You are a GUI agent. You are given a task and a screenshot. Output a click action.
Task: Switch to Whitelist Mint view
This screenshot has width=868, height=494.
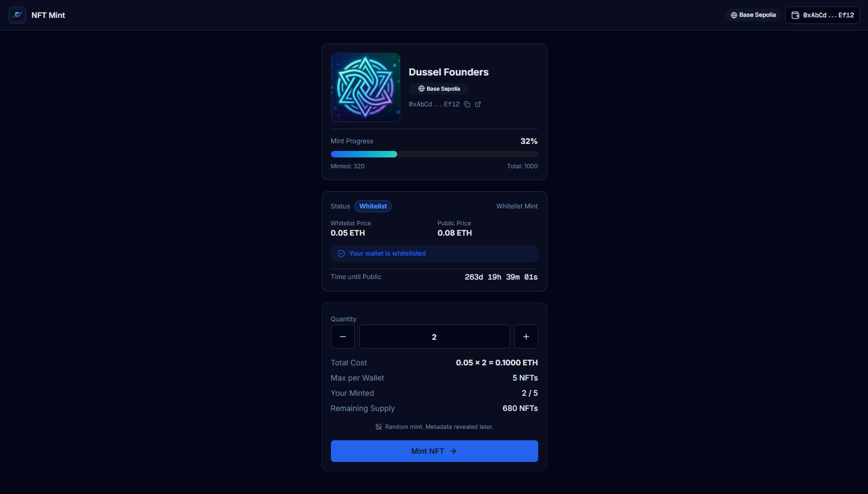pos(516,206)
